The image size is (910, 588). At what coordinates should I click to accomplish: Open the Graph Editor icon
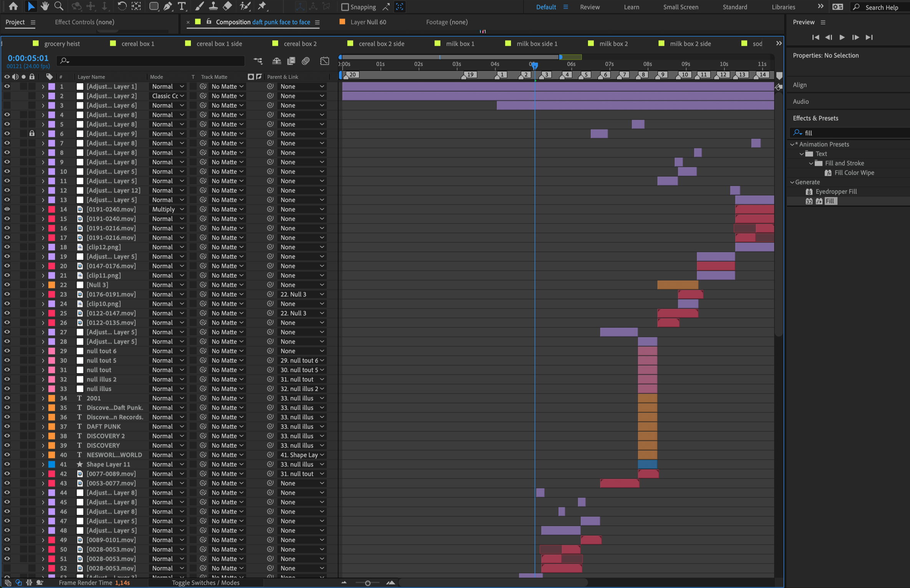[x=325, y=61]
